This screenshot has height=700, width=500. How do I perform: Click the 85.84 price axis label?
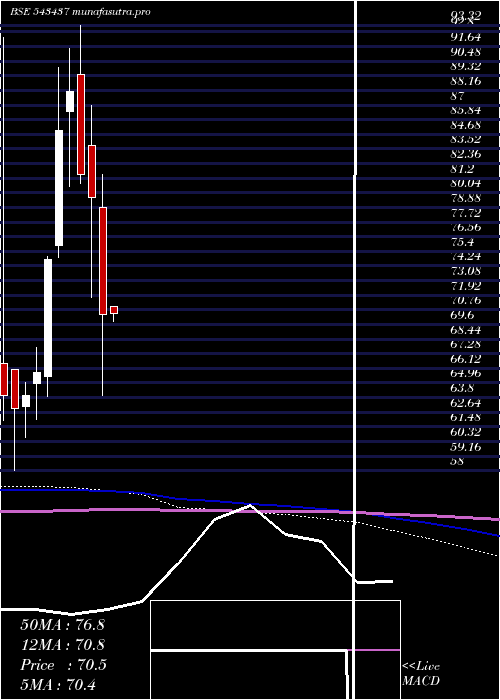[x=466, y=110]
